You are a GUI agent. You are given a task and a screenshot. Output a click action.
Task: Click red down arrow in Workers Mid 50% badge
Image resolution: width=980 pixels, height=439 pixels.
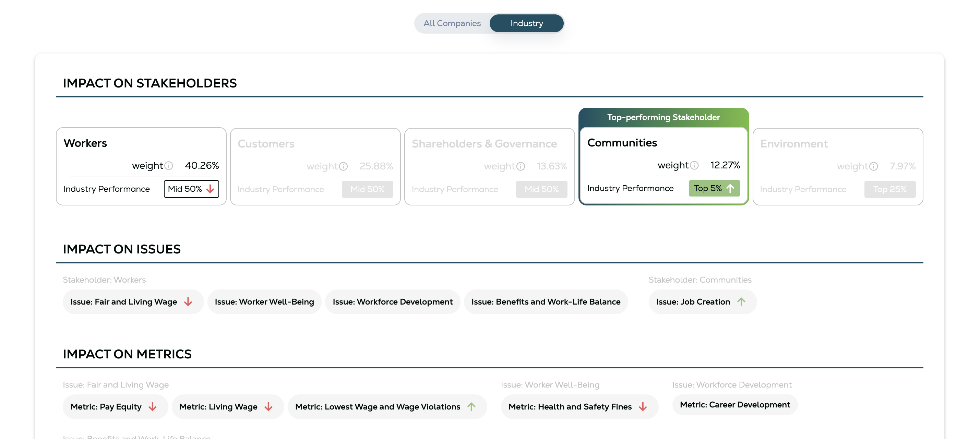(211, 189)
